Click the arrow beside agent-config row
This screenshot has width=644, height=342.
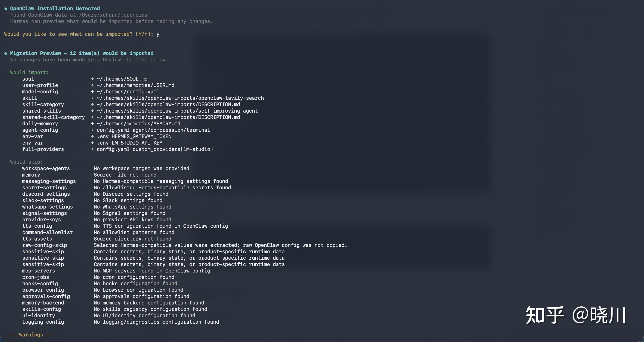point(92,130)
